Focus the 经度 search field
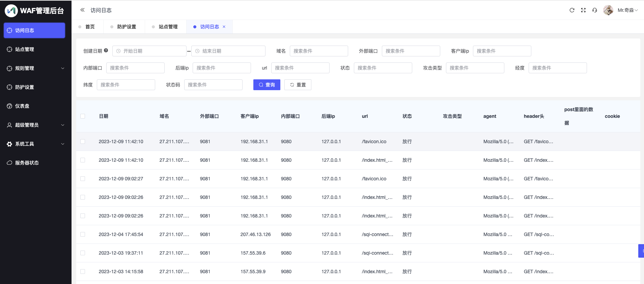The width and height of the screenshot is (644, 284). [x=558, y=68]
